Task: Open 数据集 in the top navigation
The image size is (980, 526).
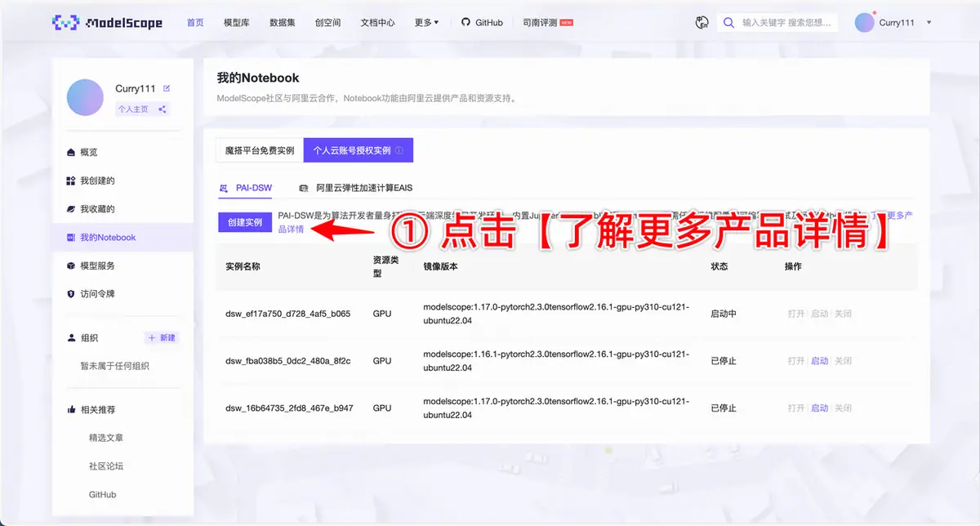Action: pyautogui.click(x=283, y=23)
